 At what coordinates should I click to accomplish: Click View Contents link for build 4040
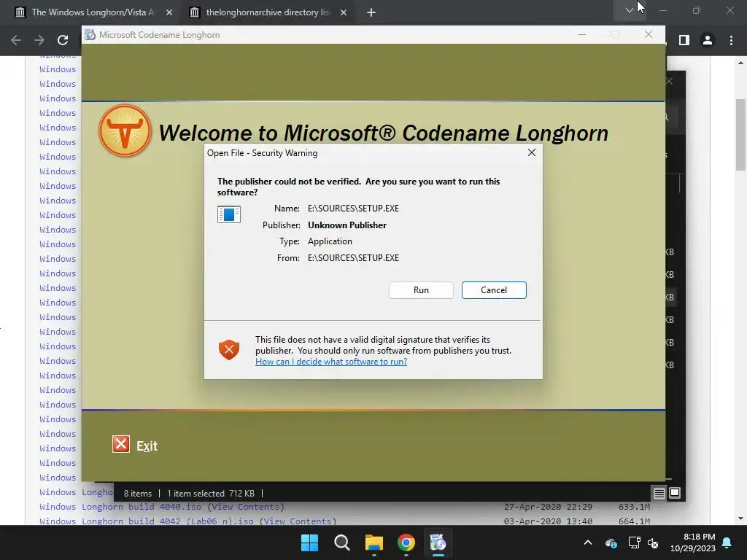tap(247, 507)
